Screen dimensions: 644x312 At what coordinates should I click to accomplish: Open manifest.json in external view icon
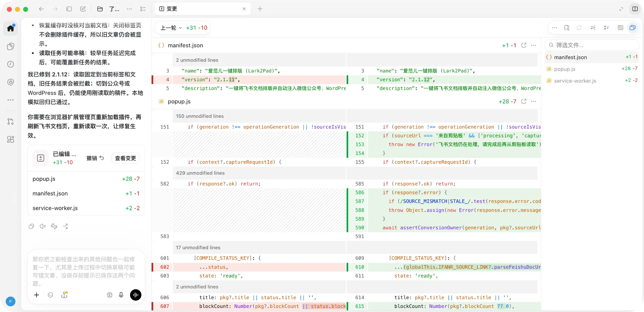(x=524, y=45)
